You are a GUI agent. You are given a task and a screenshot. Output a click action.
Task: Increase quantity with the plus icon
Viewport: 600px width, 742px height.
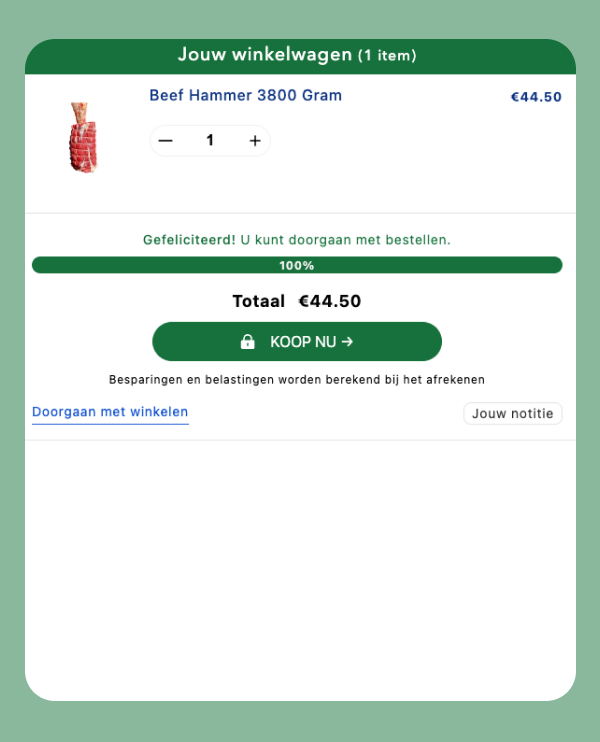[255, 141]
